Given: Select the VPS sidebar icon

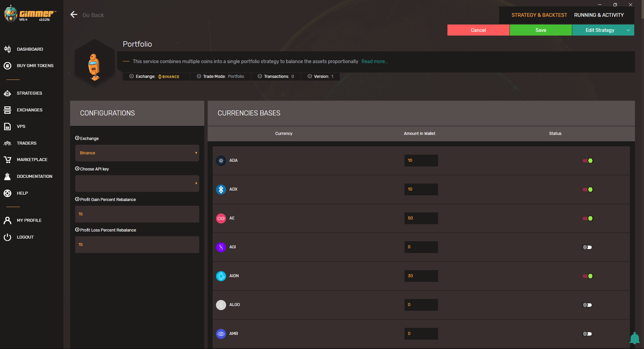Looking at the screenshot, I should [x=7, y=127].
